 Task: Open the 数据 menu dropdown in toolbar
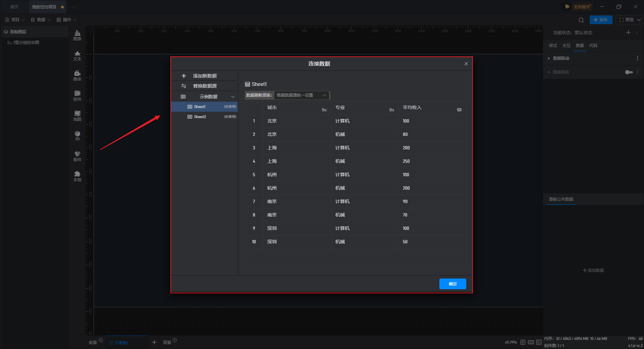(41, 20)
